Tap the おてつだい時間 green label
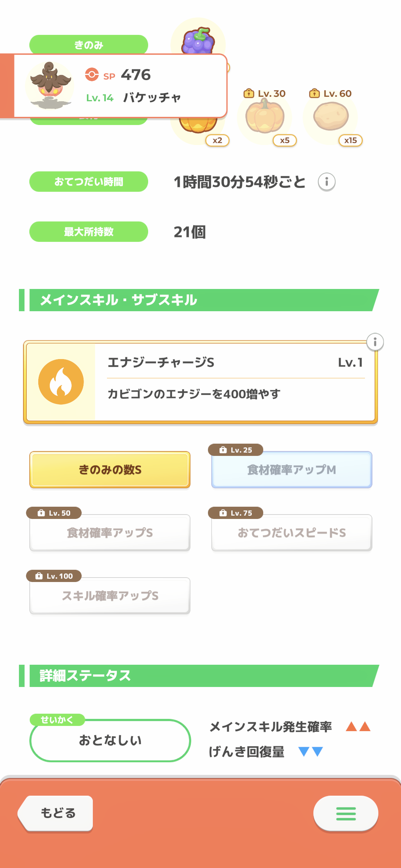401x868 pixels. pos(89,182)
